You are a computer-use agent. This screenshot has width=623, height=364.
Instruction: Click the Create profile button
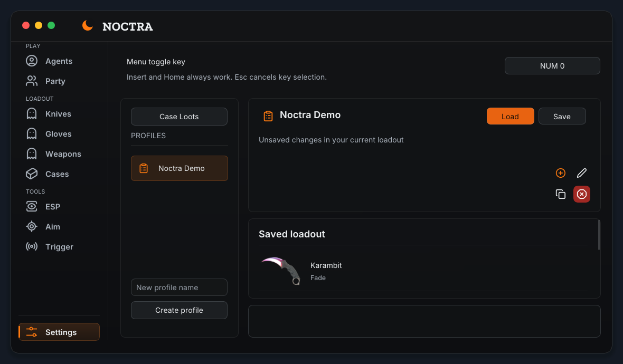coord(179,310)
